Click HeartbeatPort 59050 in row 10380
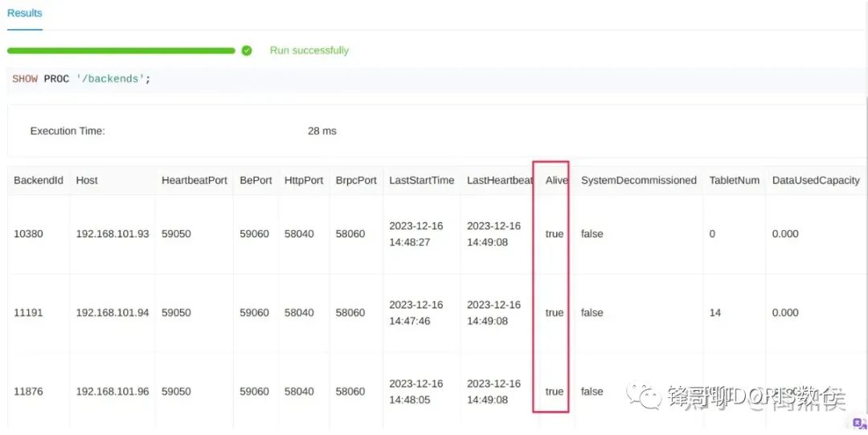The height and width of the screenshot is (435, 868). coord(176,234)
